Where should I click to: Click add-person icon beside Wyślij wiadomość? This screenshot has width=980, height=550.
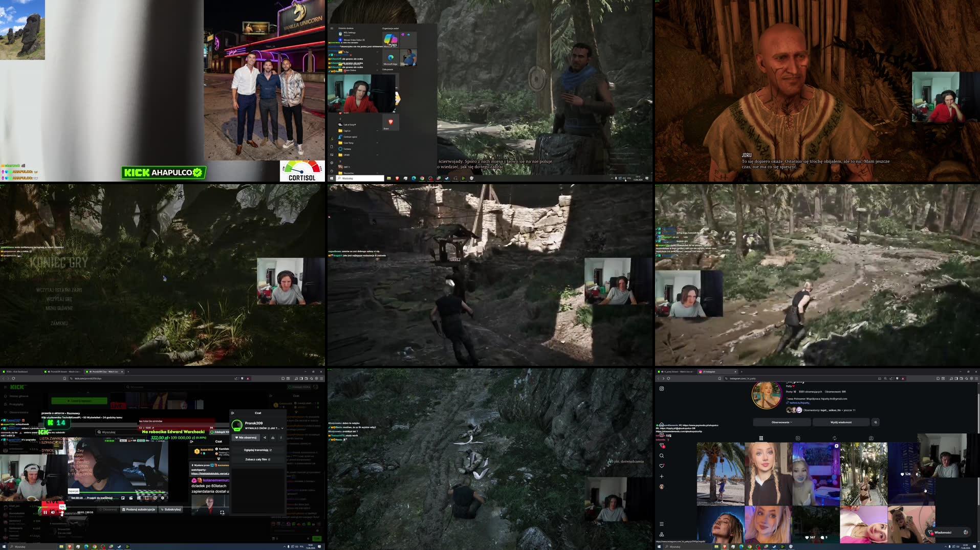tap(876, 422)
